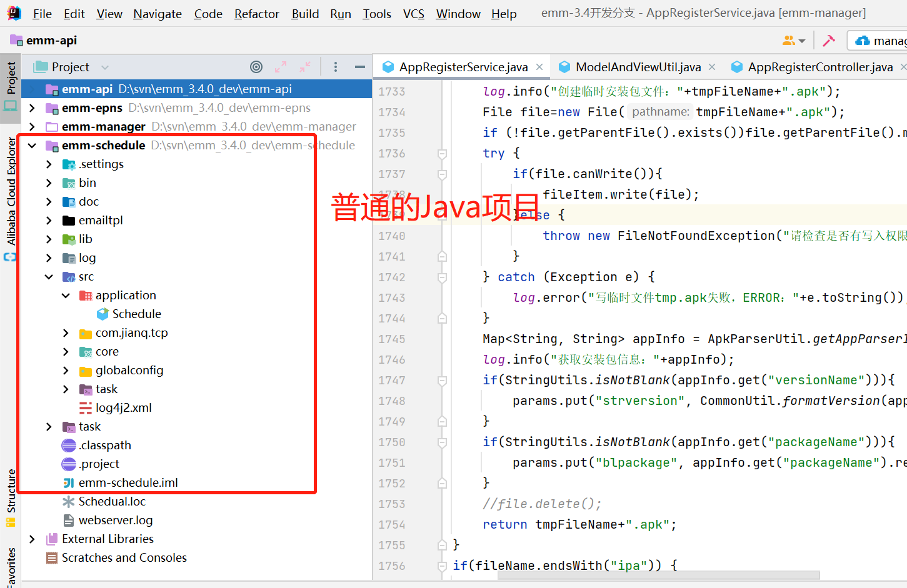Image resolution: width=907 pixels, height=588 pixels.
Task: Toggle code fold marker at line 1742
Action: 442,277
